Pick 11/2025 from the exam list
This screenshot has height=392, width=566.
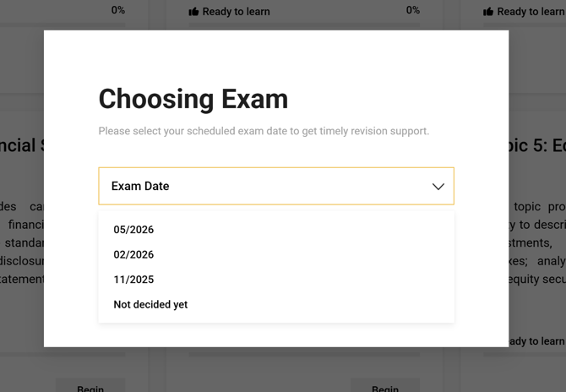pyautogui.click(x=133, y=280)
